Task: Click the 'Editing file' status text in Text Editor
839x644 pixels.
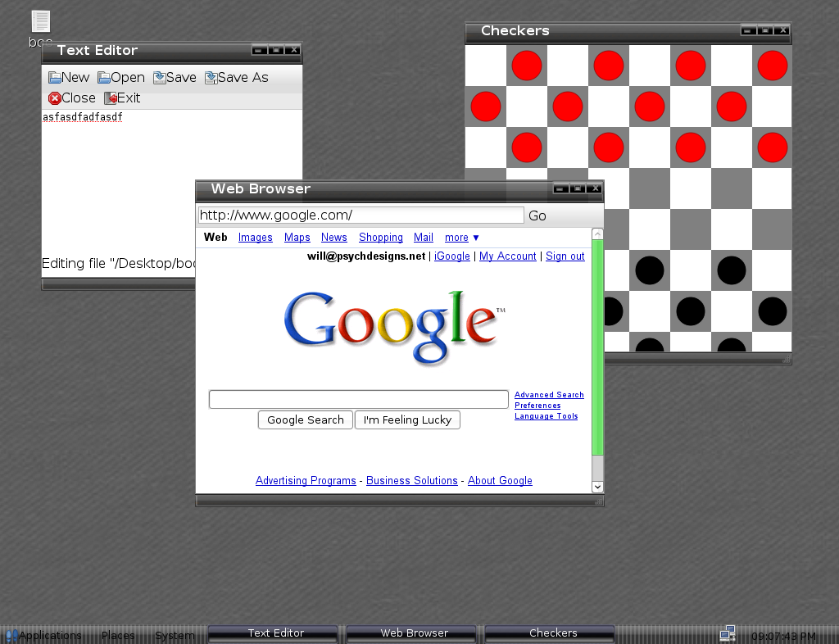Action: click(x=119, y=263)
